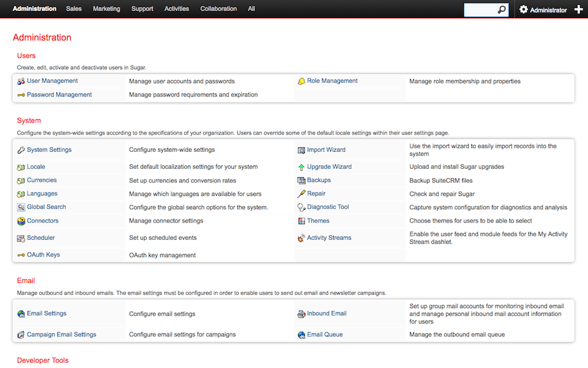The height and width of the screenshot is (368, 588).
Task: Click the plus quick-create icon
Action: pyautogui.click(x=578, y=10)
